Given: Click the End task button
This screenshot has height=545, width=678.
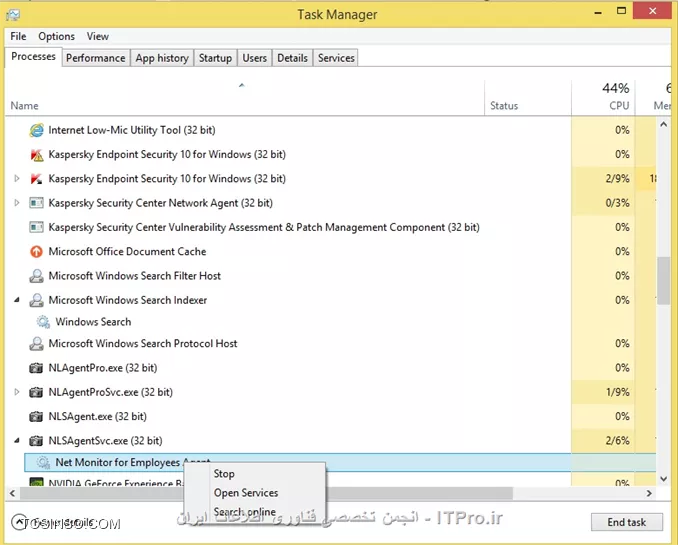Looking at the screenshot, I should point(627,522).
